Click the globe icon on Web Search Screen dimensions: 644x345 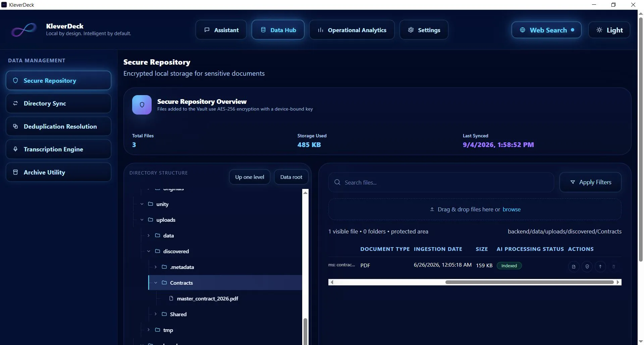coord(523,30)
